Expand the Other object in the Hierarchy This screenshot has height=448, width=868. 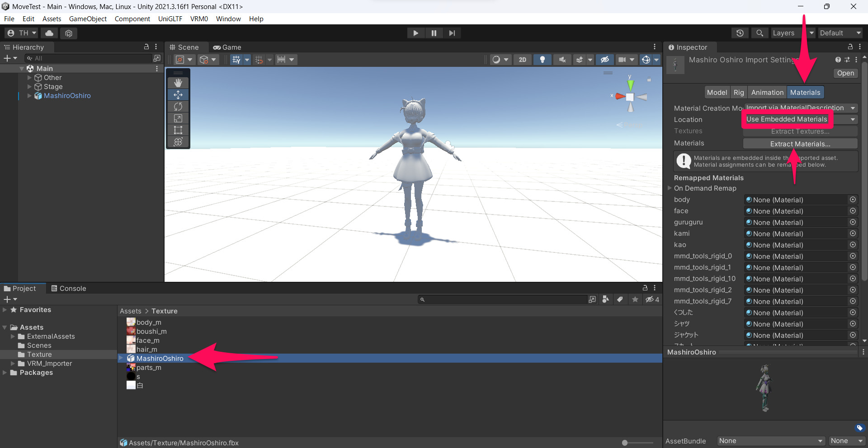tap(30, 77)
